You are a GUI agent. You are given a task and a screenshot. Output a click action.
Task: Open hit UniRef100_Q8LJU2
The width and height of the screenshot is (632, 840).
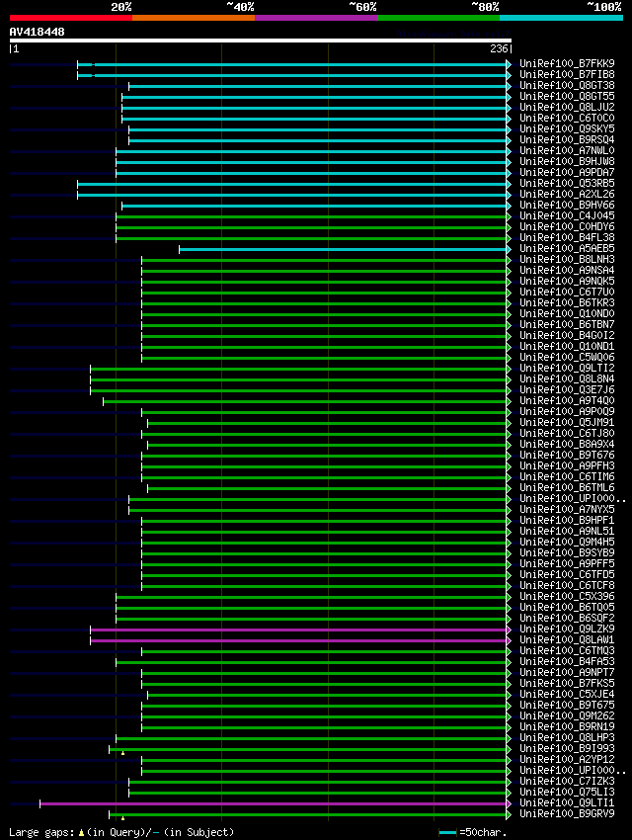pyautogui.click(x=567, y=107)
